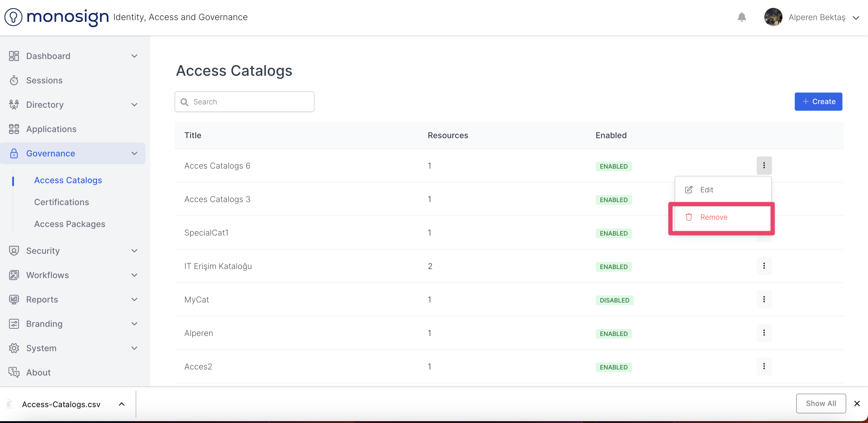Open the three-dot menu for MyCat row
Viewport: 868px width, 423px height.
point(764,299)
